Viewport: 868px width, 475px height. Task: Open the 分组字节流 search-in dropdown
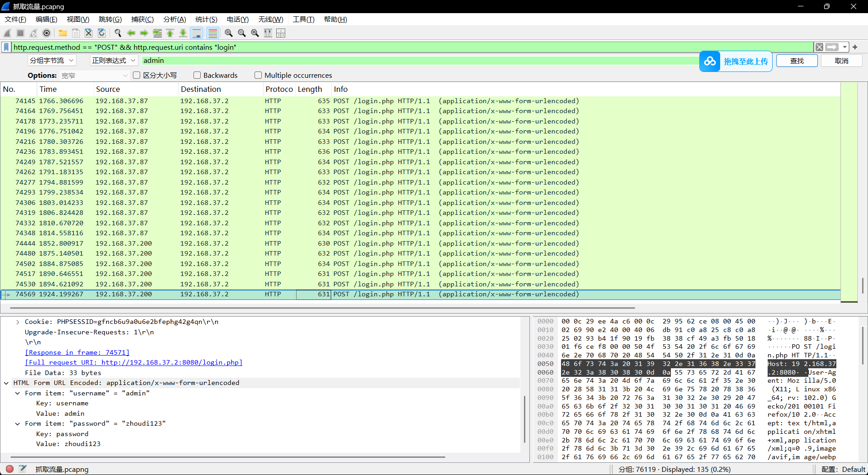coord(52,60)
